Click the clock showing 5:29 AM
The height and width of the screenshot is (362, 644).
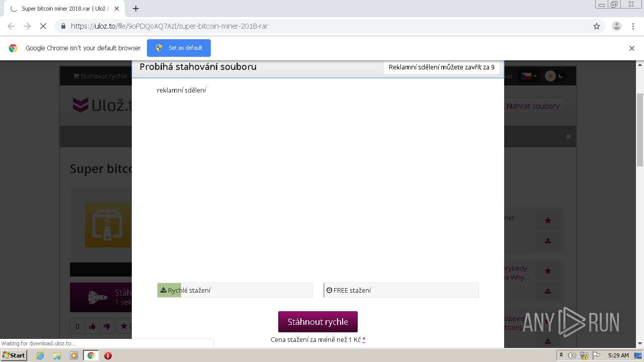click(x=618, y=355)
